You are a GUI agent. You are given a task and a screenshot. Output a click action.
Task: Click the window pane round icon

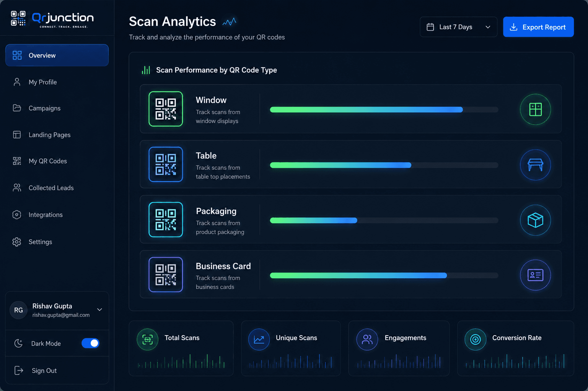(x=535, y=109)
